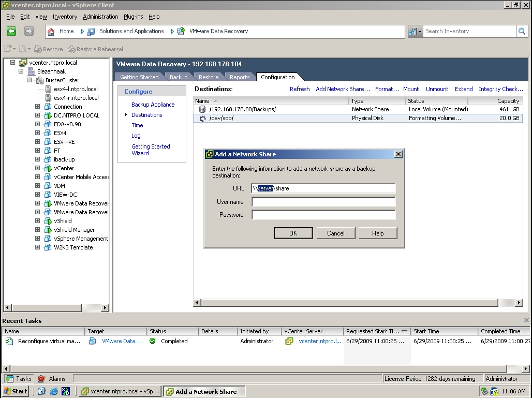Screen dimensions: 532x398
Task: Click Cancel in Add a Network Share dialog
Action: 335,233
